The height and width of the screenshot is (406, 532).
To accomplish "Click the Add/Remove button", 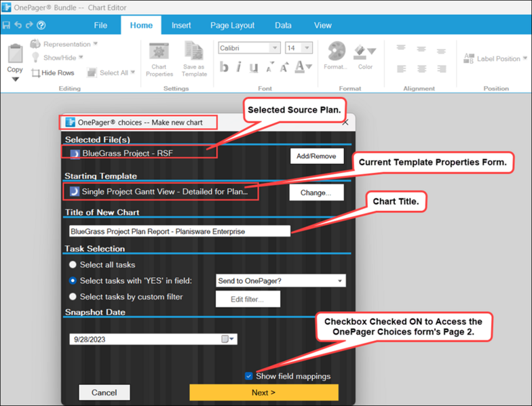I will point(316,156).
